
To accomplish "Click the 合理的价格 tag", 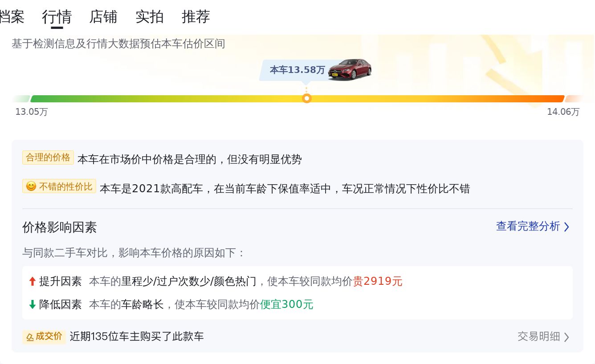I will coord(48,158).
